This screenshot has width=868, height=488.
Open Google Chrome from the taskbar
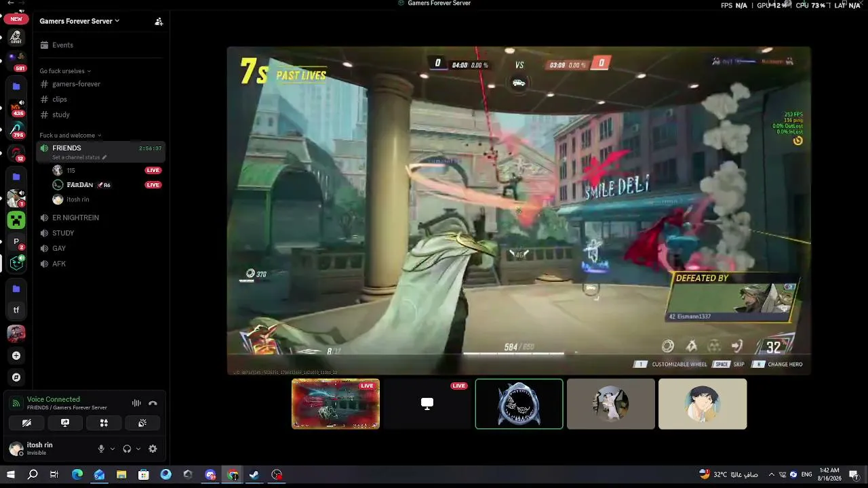(233, 474)
